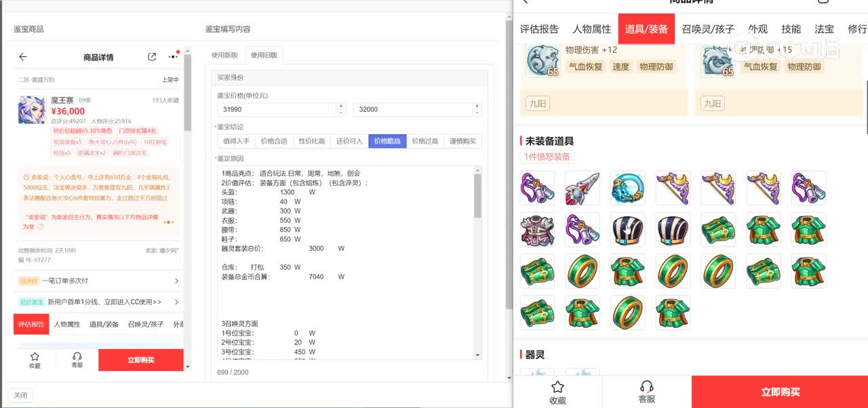
Task: Go back with the arrow beside 商品详情
Action: tap(23, 57)
